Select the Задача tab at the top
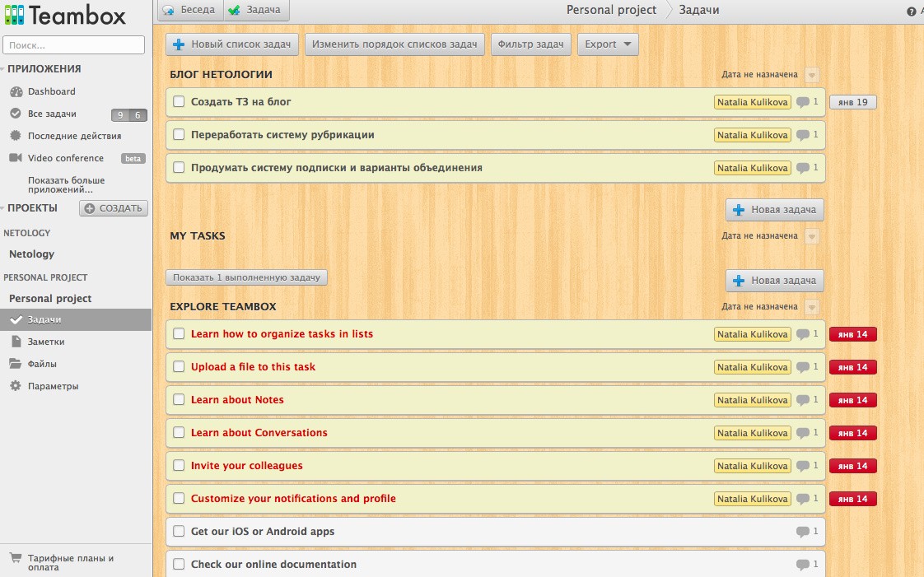Image resolution: width=924 pixels, height=577 pixels. [254, 10]
